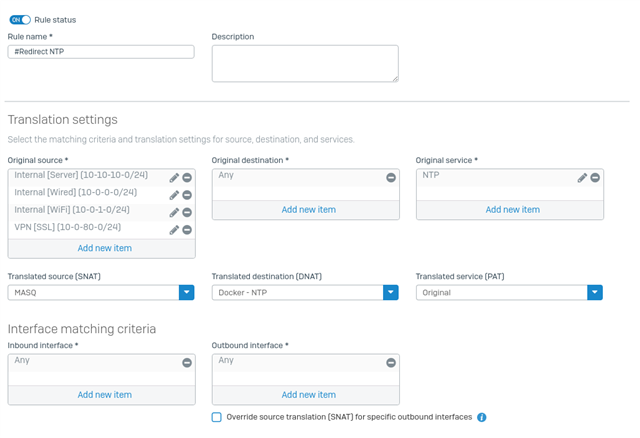Remove Any from Outbound interface

tap(391, 362)
